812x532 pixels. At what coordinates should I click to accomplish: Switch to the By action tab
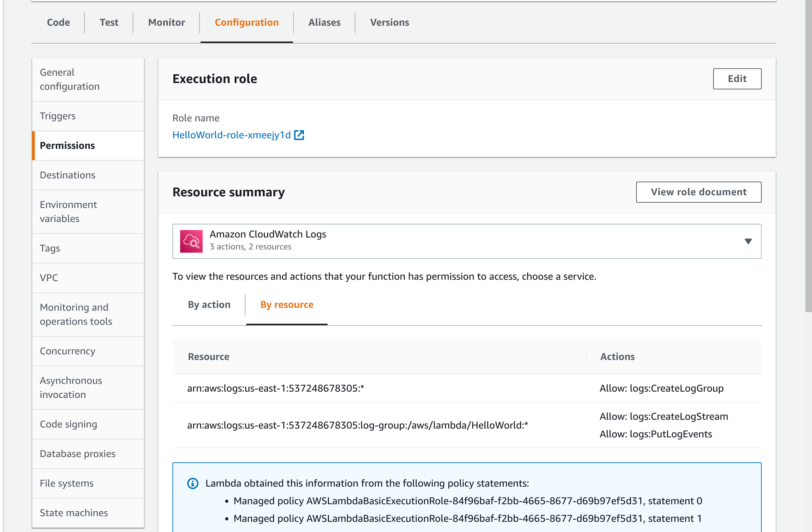click(x=209, y=305)
